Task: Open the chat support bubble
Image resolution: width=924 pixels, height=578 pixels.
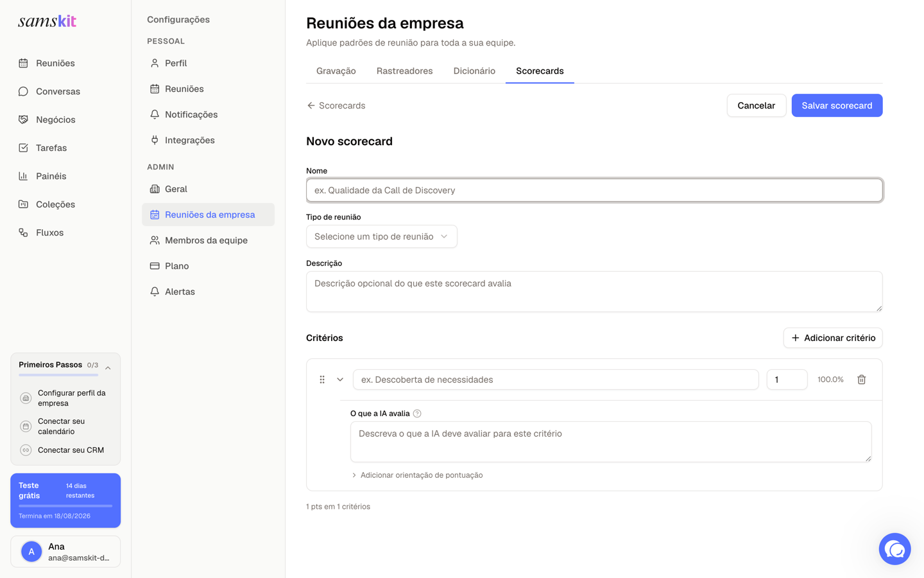Action: [x=894, y=549]
